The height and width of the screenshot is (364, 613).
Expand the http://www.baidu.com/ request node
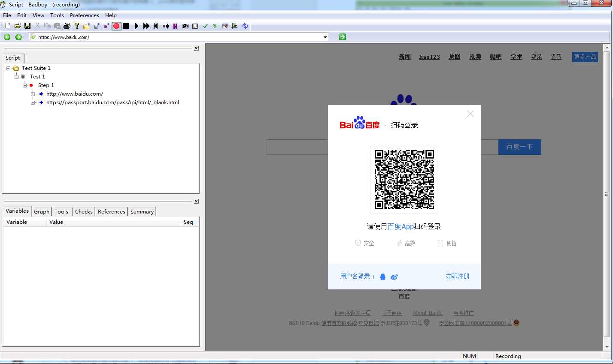coord(33,94)
